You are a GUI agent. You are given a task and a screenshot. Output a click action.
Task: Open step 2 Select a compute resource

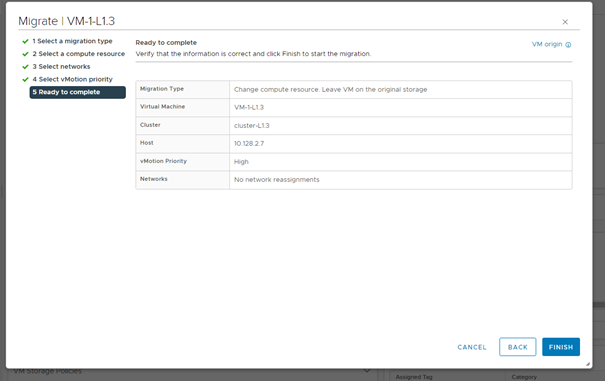click(79, 54)
